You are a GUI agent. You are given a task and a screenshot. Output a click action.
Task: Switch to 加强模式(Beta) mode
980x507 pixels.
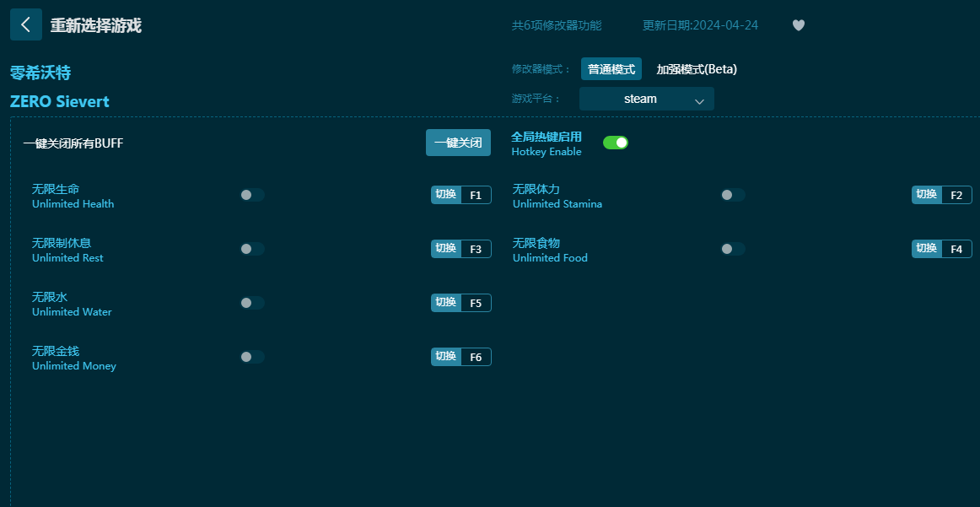pyautogui.click(x=697, y=69)
